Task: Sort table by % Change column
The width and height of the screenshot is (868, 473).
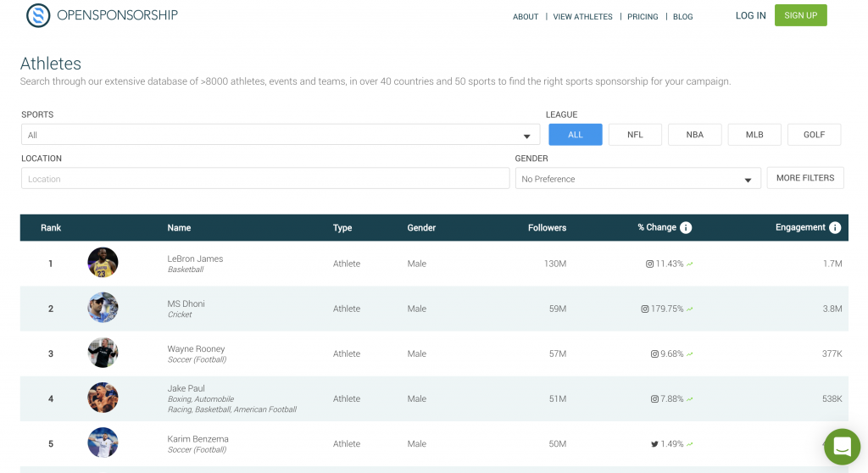Action: [657, 228]
